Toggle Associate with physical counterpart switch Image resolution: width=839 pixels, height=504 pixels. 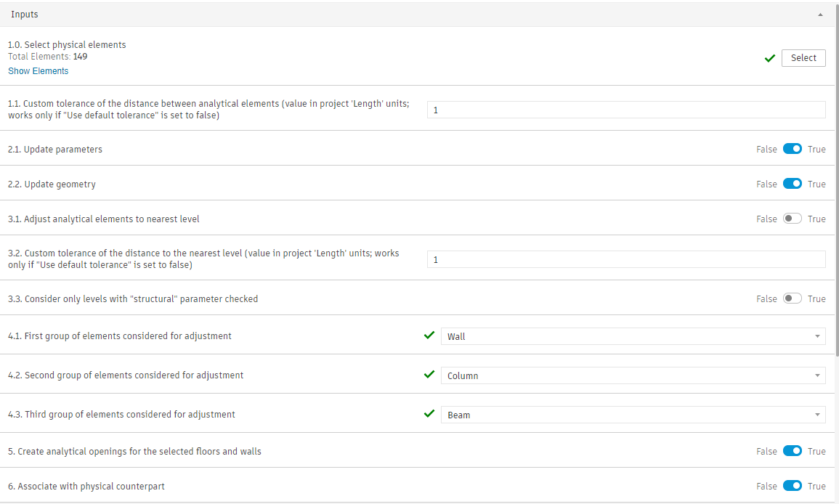(x=792, y=486)
